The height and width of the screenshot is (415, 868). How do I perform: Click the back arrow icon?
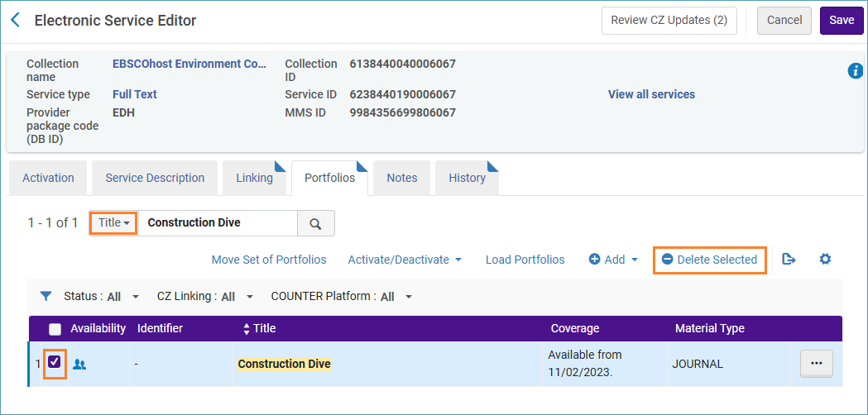click(15, 20)
